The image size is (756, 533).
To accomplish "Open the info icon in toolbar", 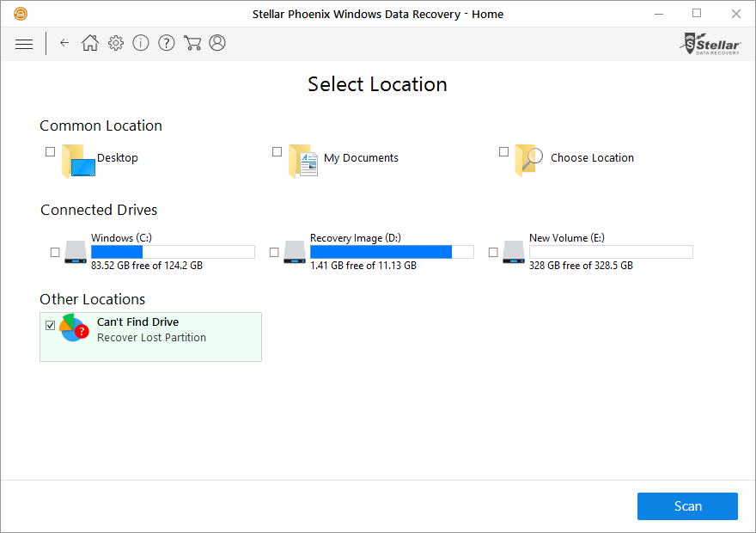I will [x=141, y=43].
